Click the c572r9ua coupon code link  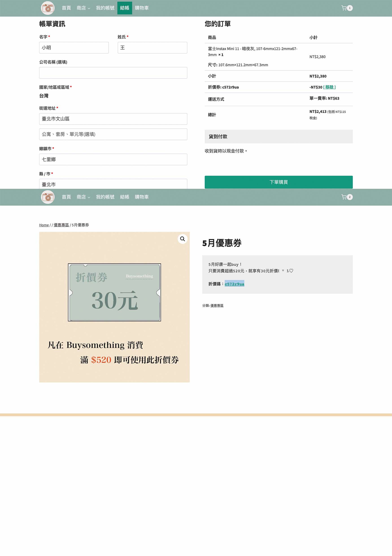coord(234,284)
